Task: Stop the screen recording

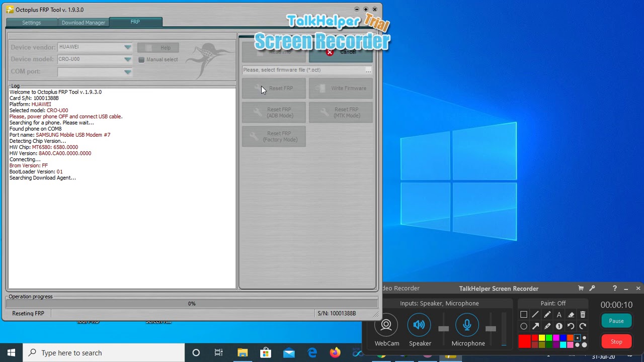Action: pyautogui.click(x=616, y=341)
